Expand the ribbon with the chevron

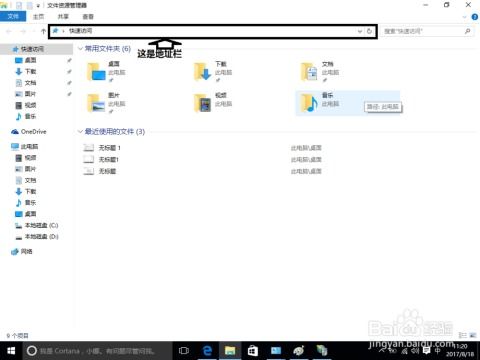tap(465, 17)
